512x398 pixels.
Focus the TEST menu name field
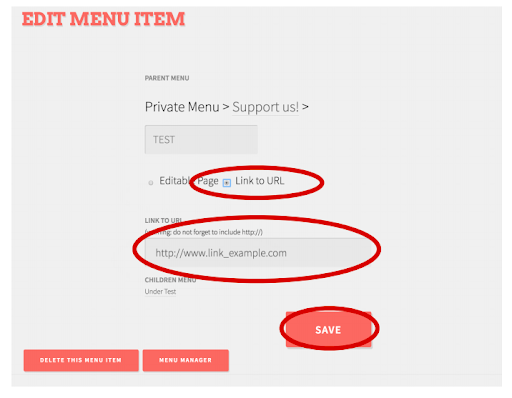coord(201,139)
